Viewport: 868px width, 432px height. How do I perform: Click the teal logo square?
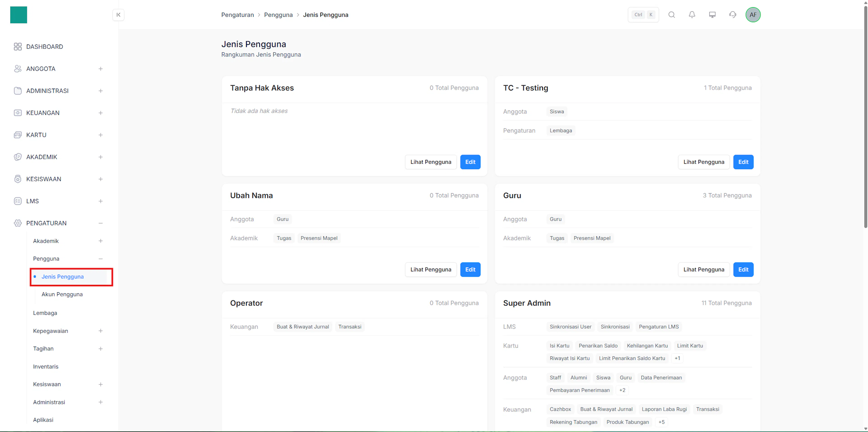pos(19,15)
